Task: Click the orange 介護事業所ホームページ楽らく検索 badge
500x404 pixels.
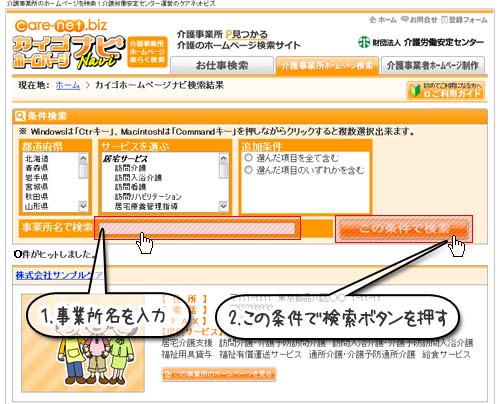Action: tap(147, 52)
